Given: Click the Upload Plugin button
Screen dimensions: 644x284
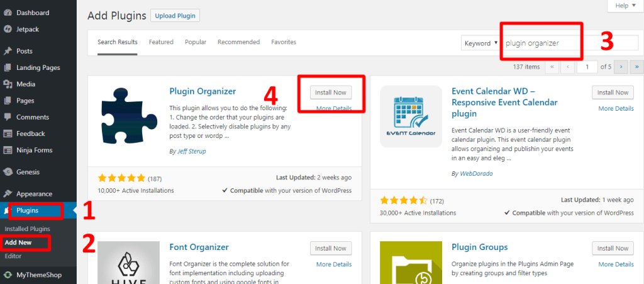Looking at the screenshot, I should (x=175, y=16).
